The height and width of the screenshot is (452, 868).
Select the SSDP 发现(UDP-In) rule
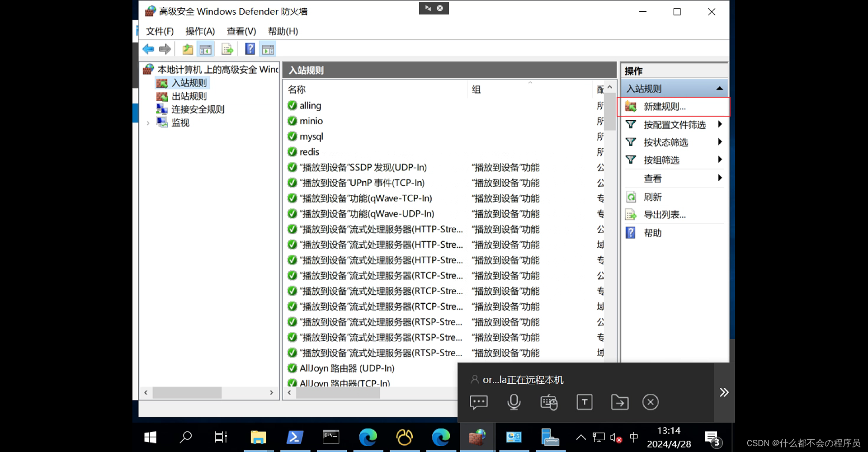363,167
